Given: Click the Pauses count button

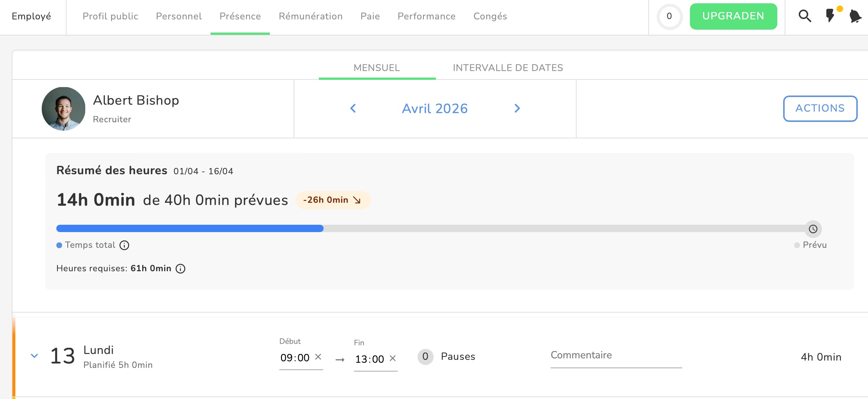Looking at the screenshot, I should click(425, 357).
